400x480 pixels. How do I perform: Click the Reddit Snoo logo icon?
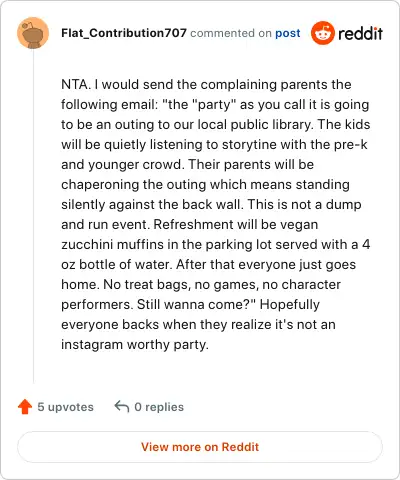point(322,33)
